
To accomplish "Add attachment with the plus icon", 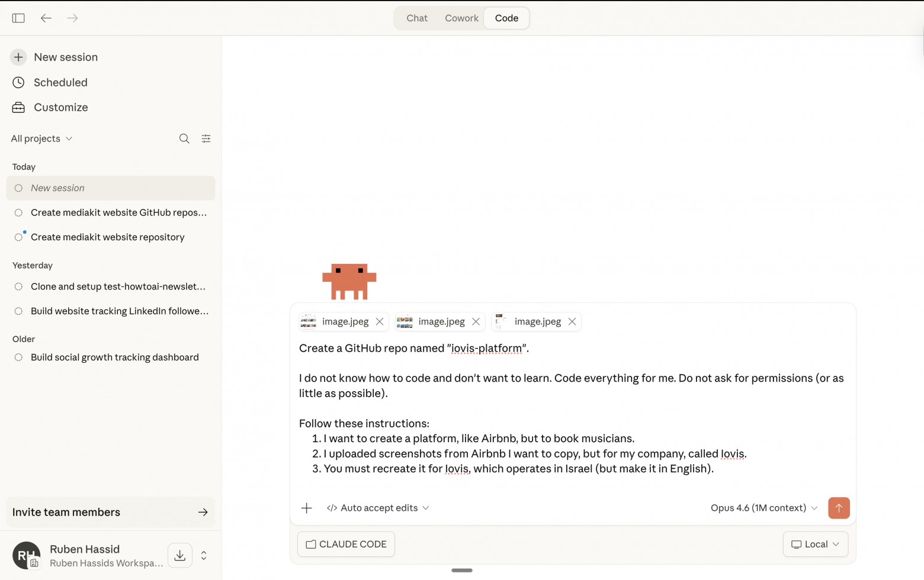I will [306, 508].
